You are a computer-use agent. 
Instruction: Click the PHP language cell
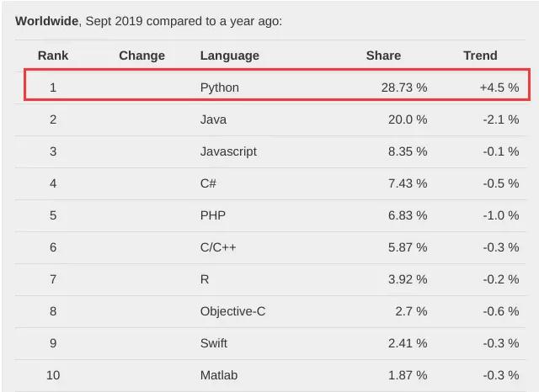[x=213, y=215]
